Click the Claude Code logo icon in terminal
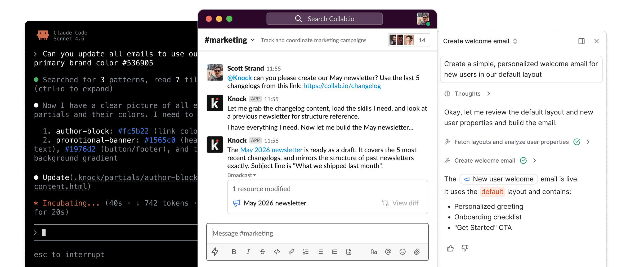Screen dimensions: 644x267 coord(43,35)
